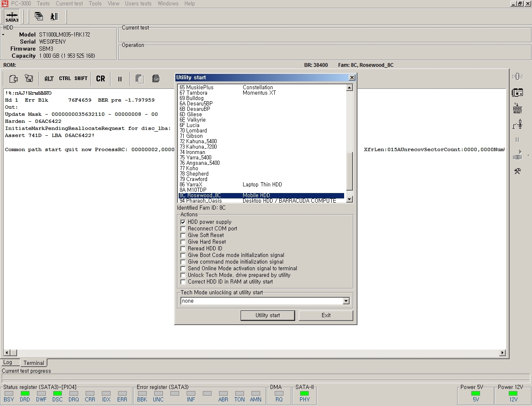Check Correct HDD ID in RAM at utility start
This screenshot has width=532, height=406.
click(x=183, y=282)
